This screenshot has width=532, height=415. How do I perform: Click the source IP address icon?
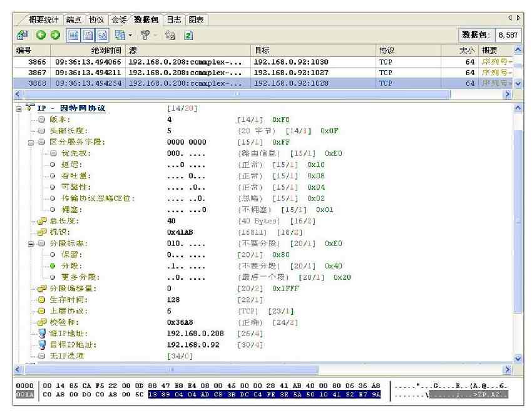click(x=43, y=333)
